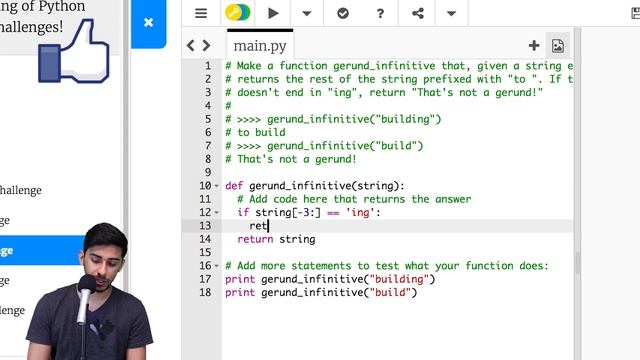Screen dimensions: 640x360
Task: Click the image file icon beside plus
Action: click(x=558, y=46)
